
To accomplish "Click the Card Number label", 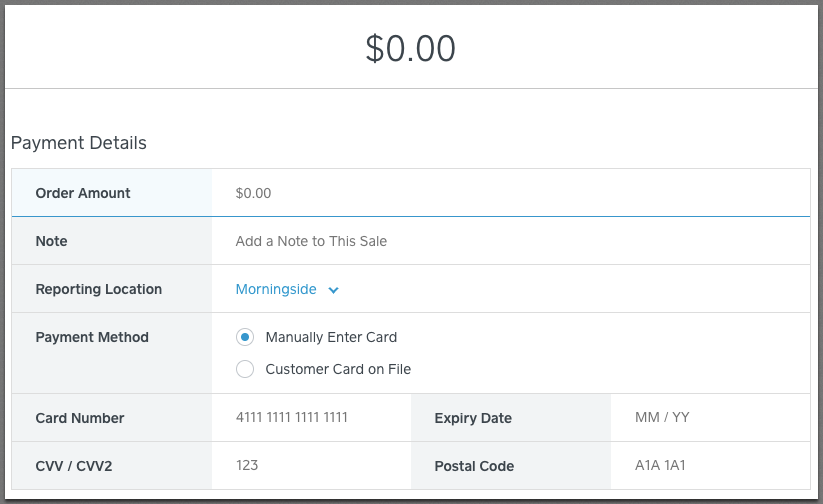I will pos(80,418).
